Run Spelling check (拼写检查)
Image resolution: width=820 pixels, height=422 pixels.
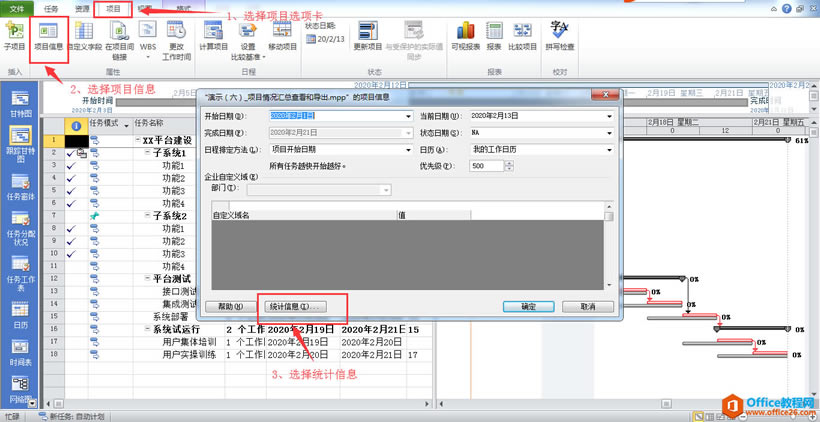[x=560, y=36]
